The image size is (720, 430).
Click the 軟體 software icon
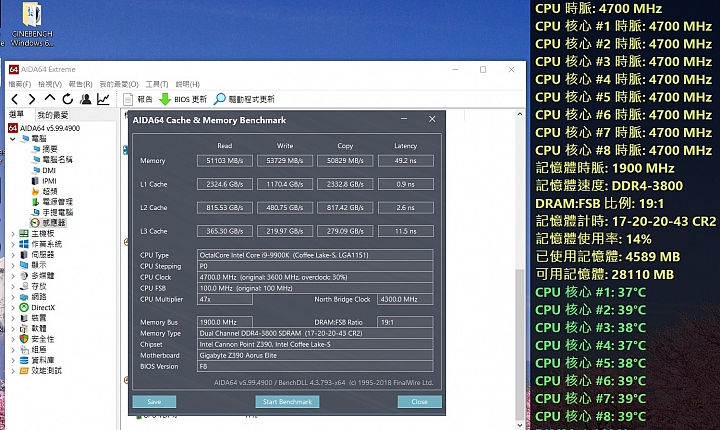24,328
